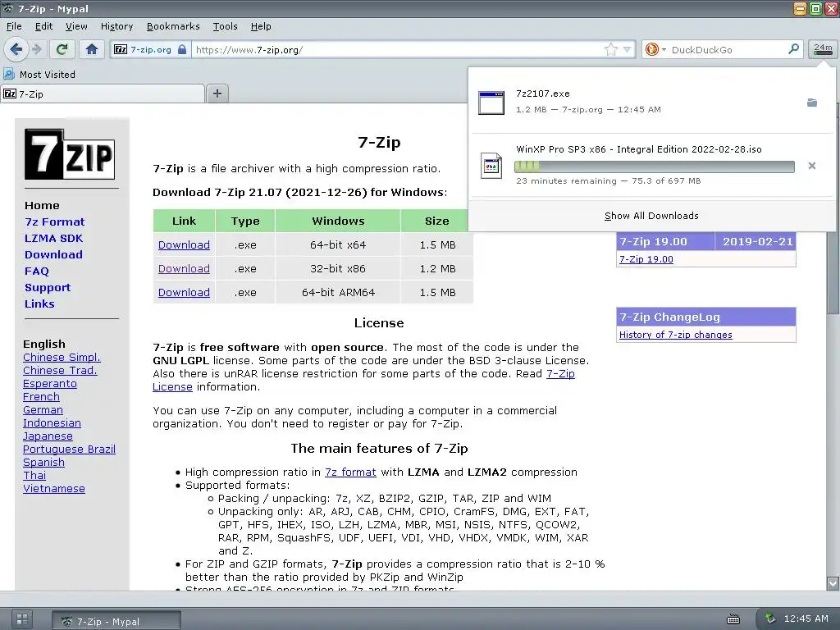
Task: Open the 7z format features link
Action: click(350, 472)
